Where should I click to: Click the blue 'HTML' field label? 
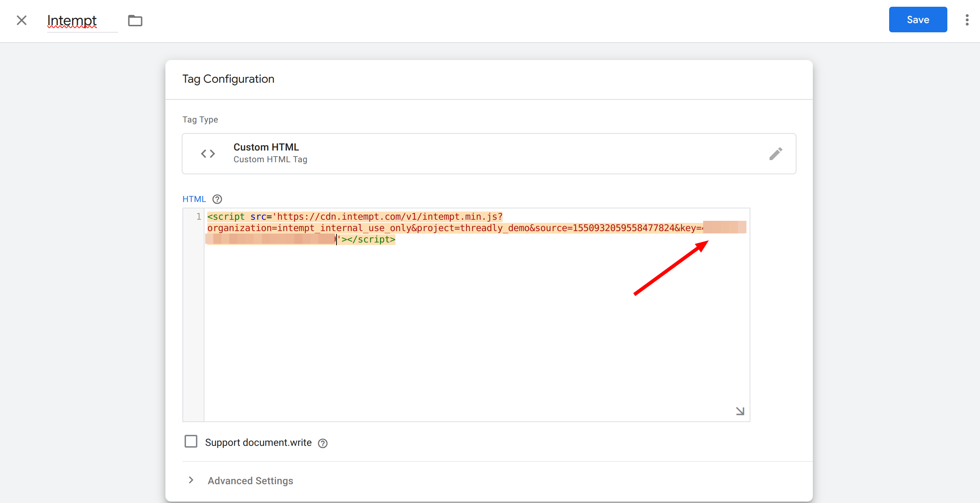point(194,199)
